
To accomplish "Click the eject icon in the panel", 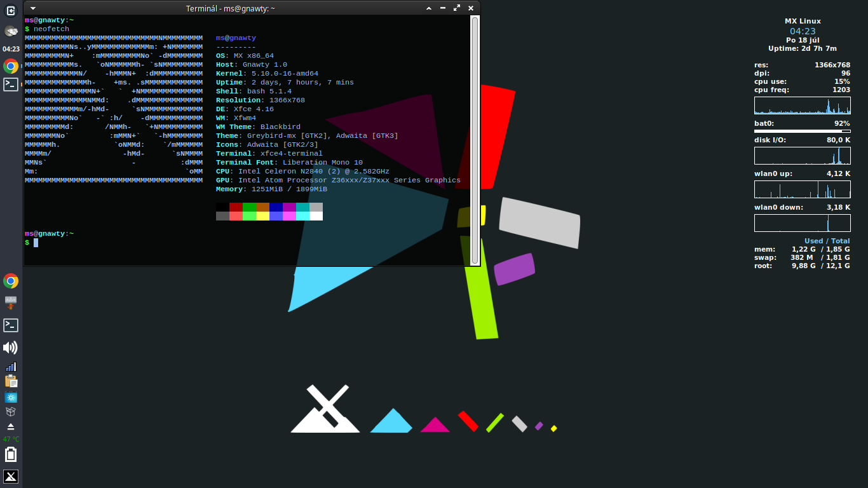I will (11, 426).
